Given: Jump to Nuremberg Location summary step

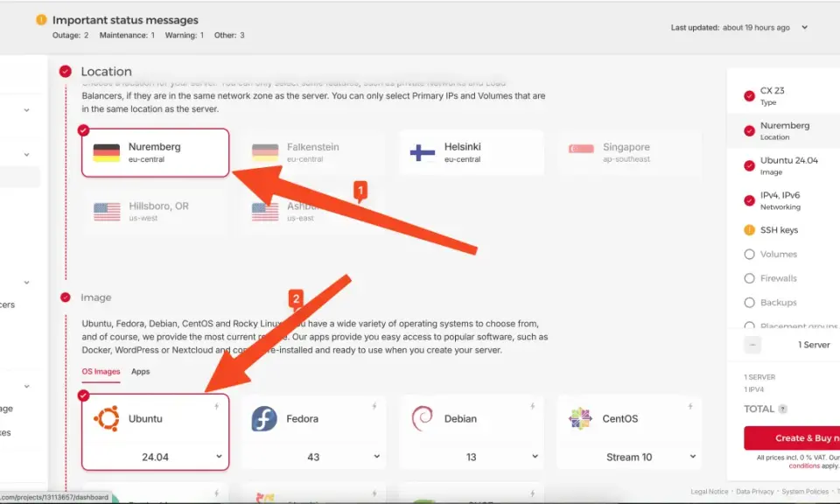Looking at the screenshot, I should pyautogui.click(x=785, y=130).
